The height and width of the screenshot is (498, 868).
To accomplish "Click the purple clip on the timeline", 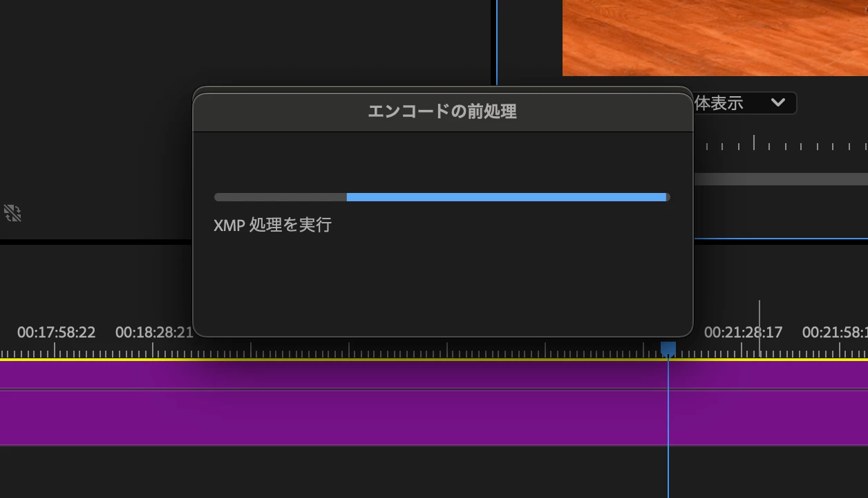I will point(434,375).
